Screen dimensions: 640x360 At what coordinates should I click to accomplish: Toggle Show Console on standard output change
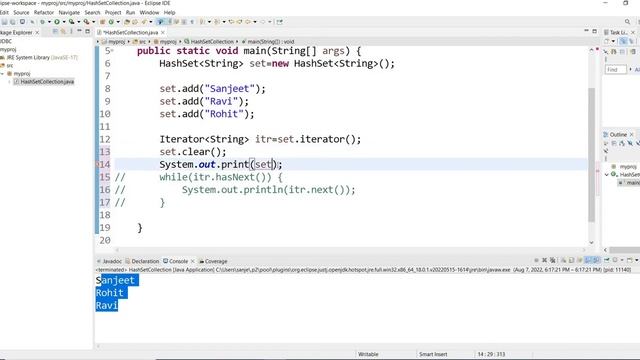tap(588, 260)
